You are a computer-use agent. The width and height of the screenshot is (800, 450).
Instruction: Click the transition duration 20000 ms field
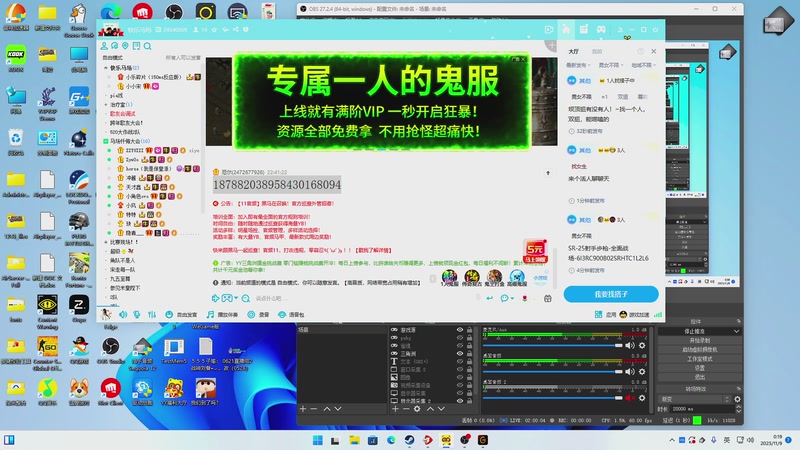[703, 409]
